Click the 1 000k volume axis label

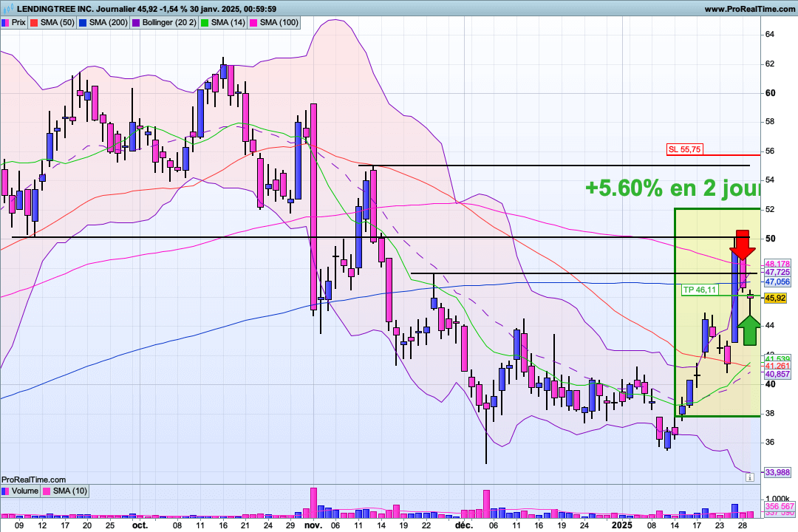click(x=777, y=499)
